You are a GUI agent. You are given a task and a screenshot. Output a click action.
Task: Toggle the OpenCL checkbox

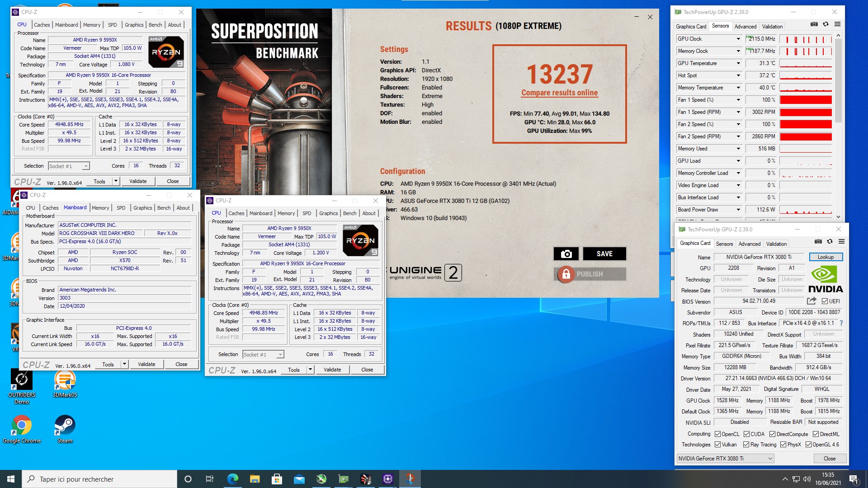point(717,434)
